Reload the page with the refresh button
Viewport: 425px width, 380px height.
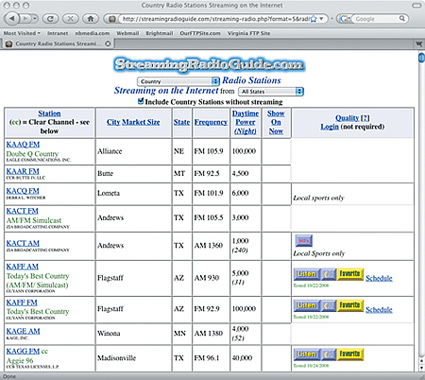click(50, 19)
